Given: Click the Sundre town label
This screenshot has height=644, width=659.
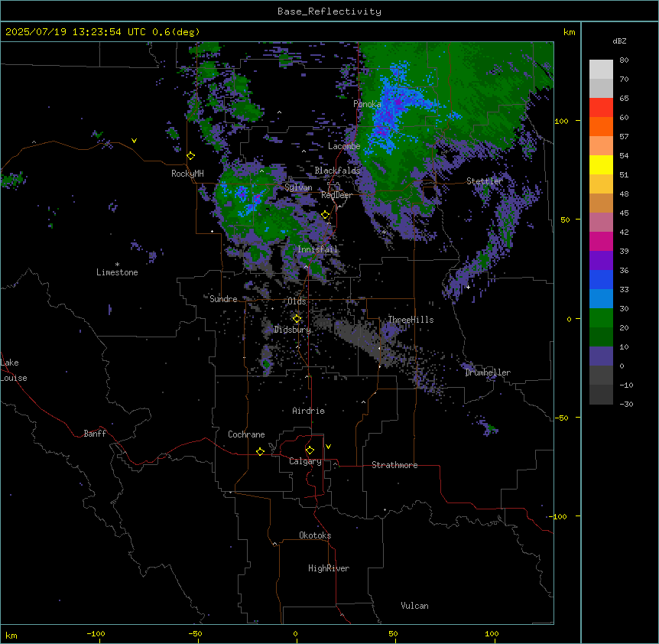Looking at the screenshot, I should [223, 299].
